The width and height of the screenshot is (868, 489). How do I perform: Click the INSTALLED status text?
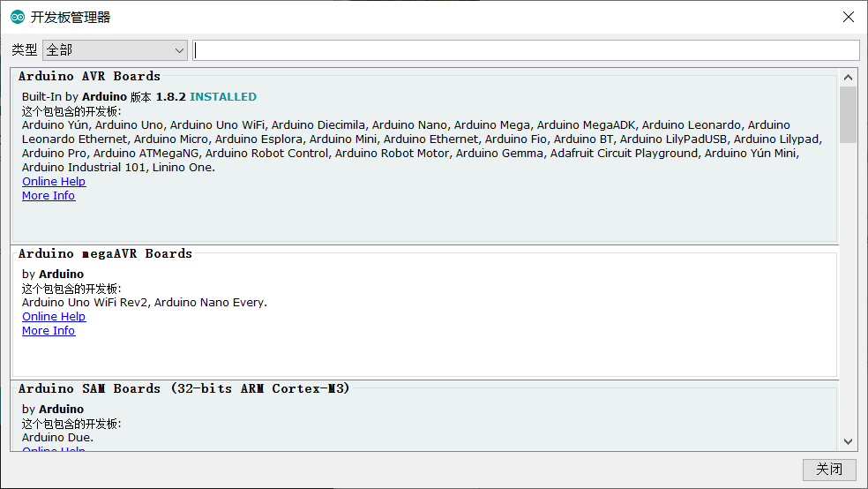(223, 97)
